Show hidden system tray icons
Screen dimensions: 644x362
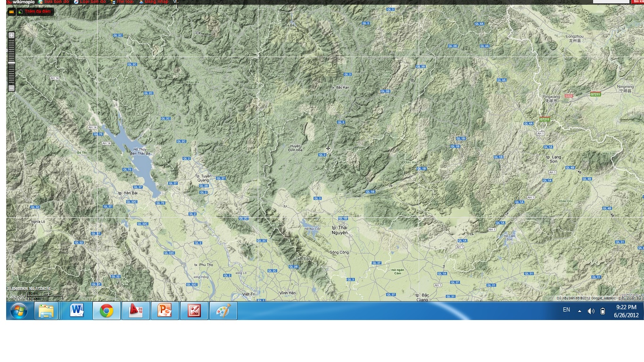click(579, 311)
